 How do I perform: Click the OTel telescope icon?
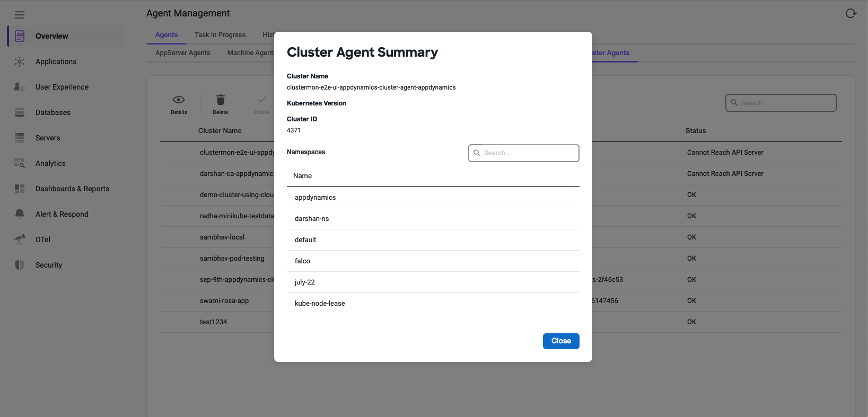(20, 239)
